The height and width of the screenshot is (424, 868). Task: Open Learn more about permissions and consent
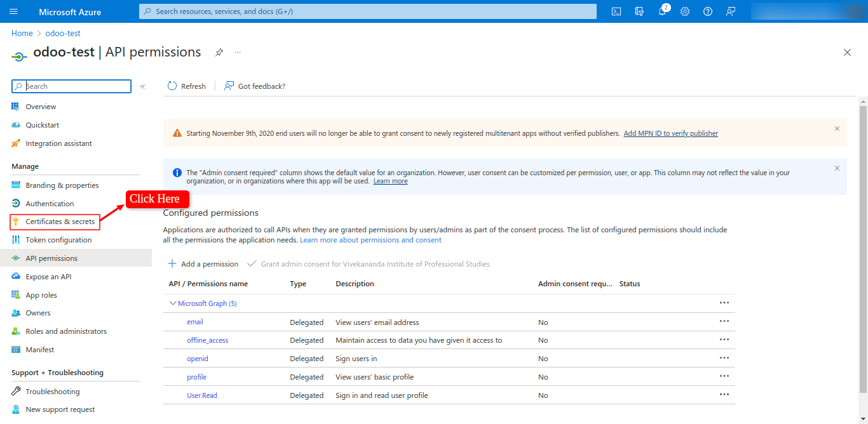click(370, 240)
